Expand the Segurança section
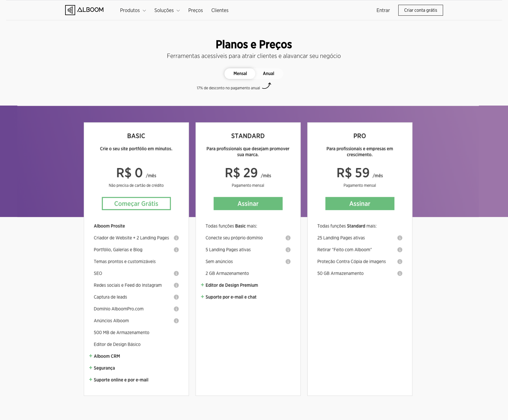The image size is (508, 420). (104, 368)
